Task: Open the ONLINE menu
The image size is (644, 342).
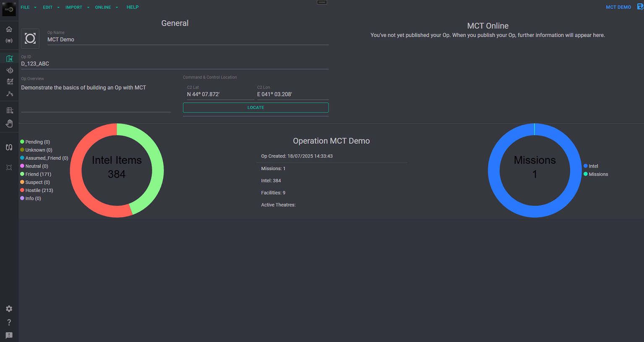Action: point(106,7)
